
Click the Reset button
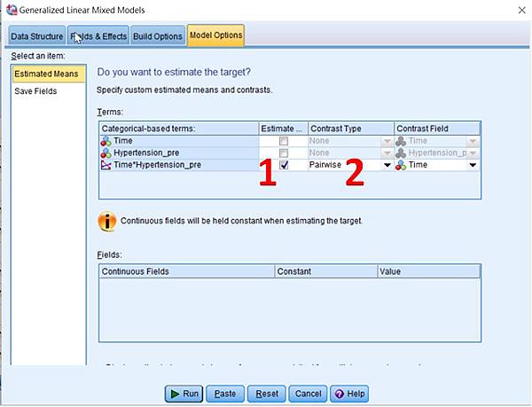tap(267, 394)
